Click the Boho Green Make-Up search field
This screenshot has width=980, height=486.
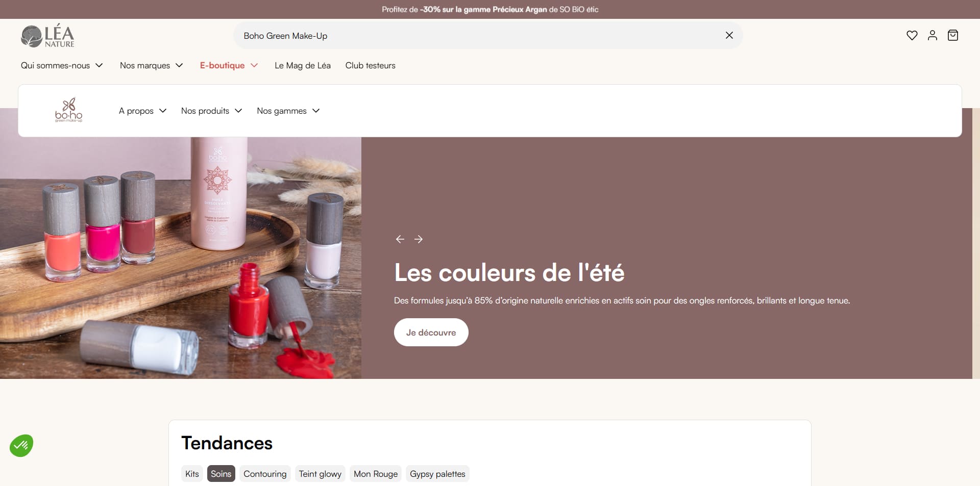pyautogui.click(x=480, y=36)
